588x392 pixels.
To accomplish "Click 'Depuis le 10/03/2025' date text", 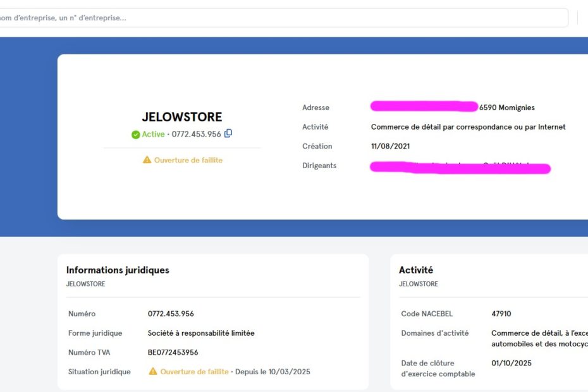I will click(273, 372).
